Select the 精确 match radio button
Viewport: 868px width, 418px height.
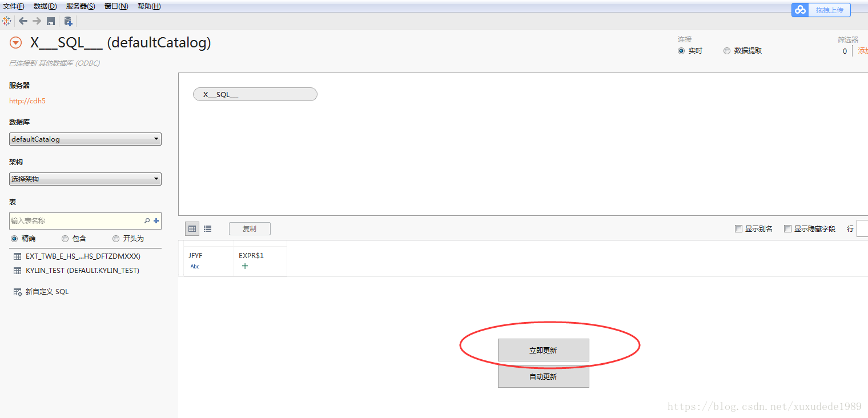14,239
